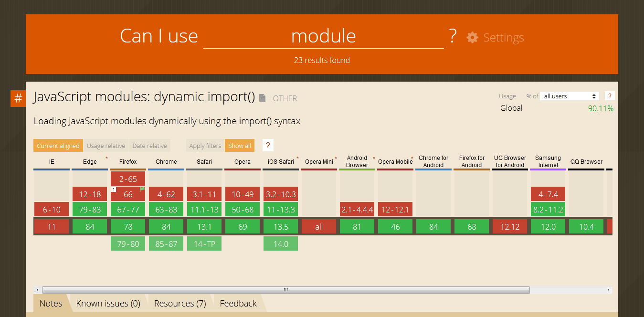644x317 pixels.
Task: Select the Firefox 67-77 cell
Action: (128, 209)
